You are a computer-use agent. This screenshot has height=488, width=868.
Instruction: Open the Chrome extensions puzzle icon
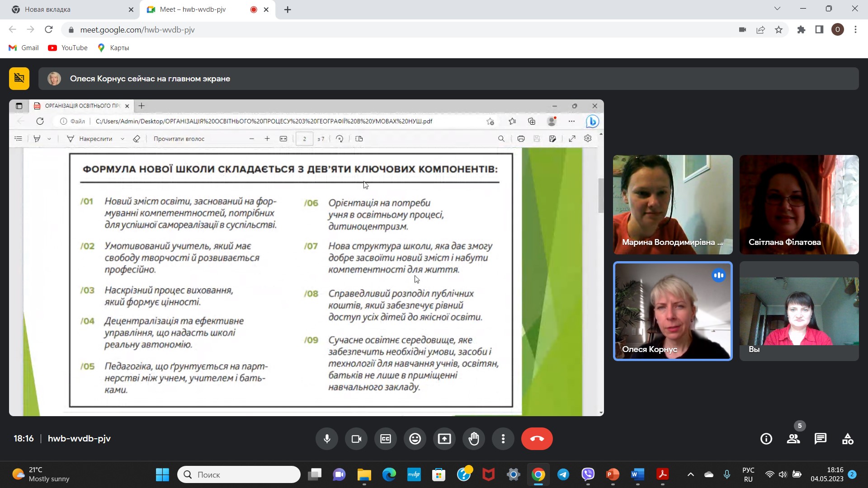click(801, 30)
